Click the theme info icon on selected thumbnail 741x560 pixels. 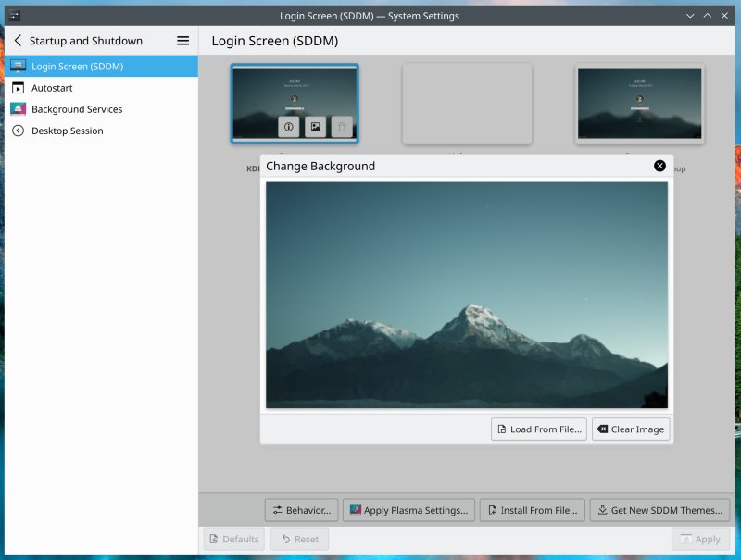(x=288, y=127)
